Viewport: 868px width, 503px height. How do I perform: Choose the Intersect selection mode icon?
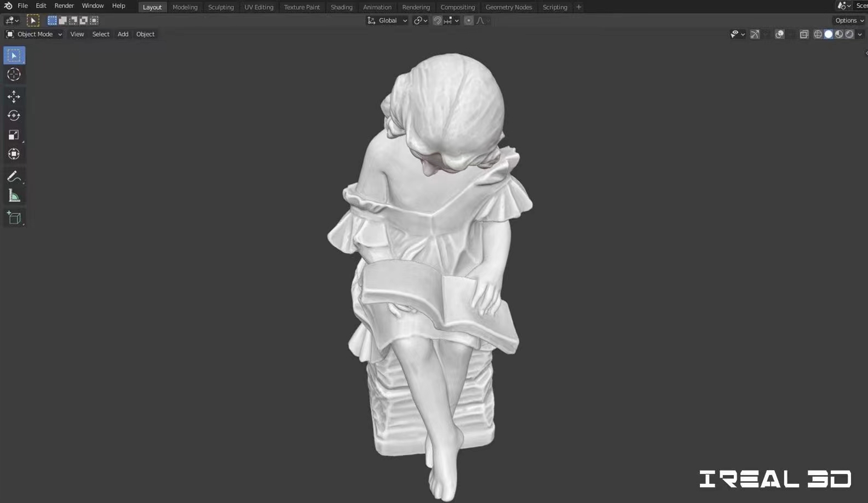(x=94, y=20)
